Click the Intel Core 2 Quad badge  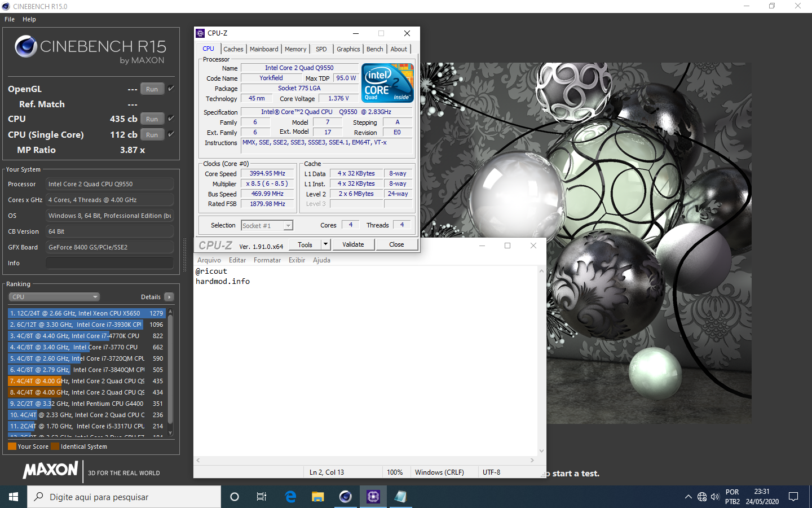(388, 83)
